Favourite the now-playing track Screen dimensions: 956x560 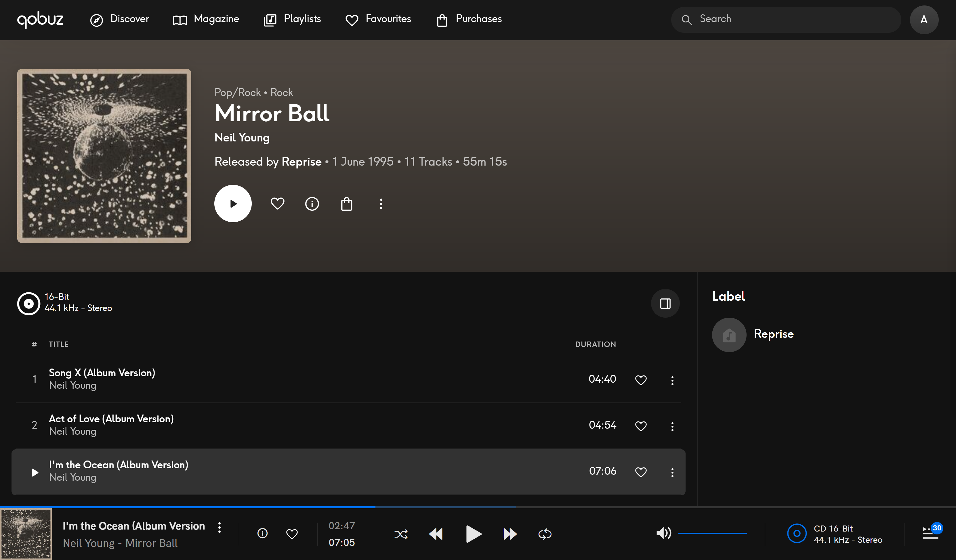[x=292, y=534]
